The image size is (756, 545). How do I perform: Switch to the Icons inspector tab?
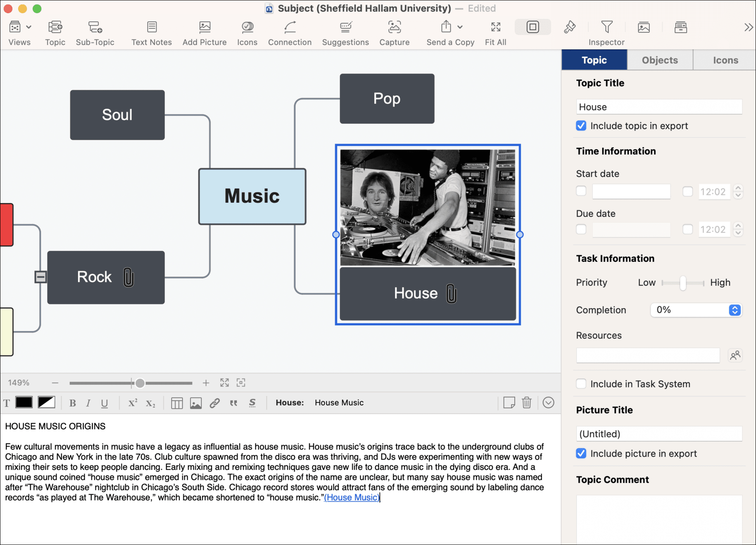point(725,60)
